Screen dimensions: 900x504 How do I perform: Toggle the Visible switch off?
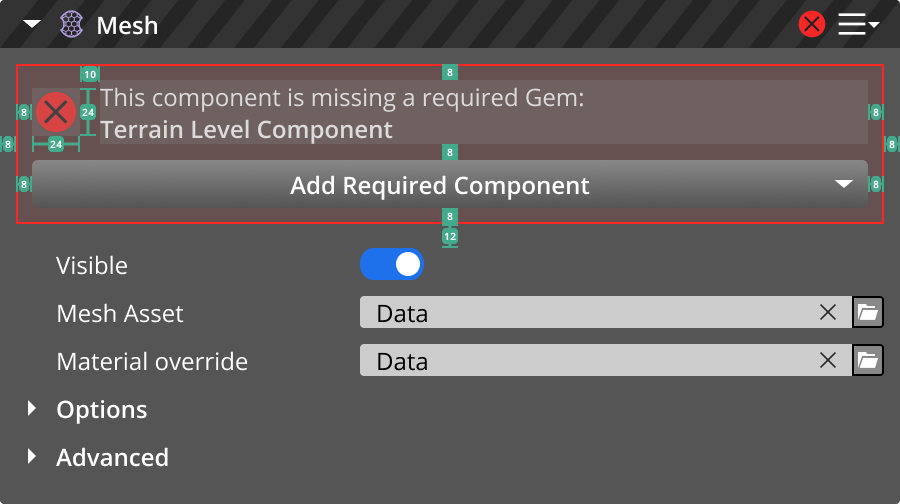[392, 264]
